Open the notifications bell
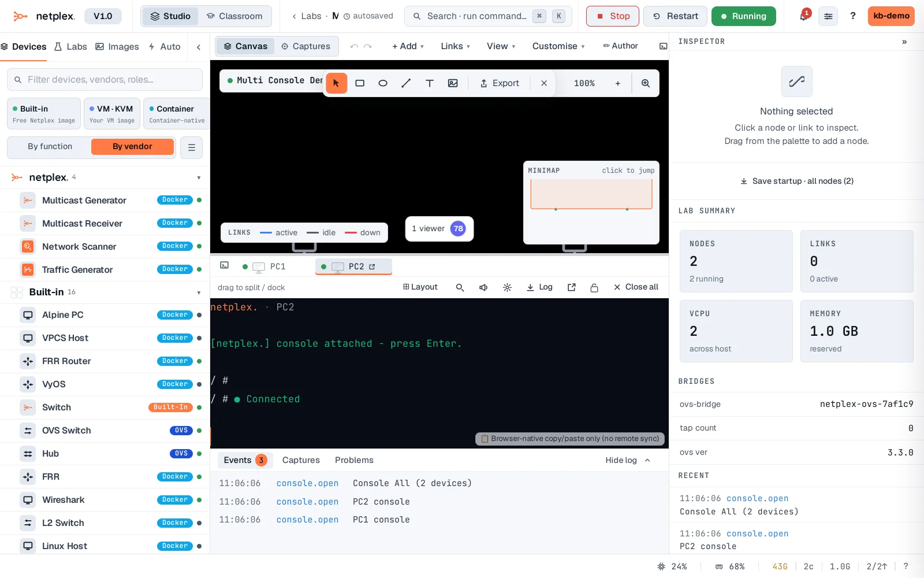Image resolution: width=924 pixels, height=578 pixels. pyautogui.click(x=803, y=16)
